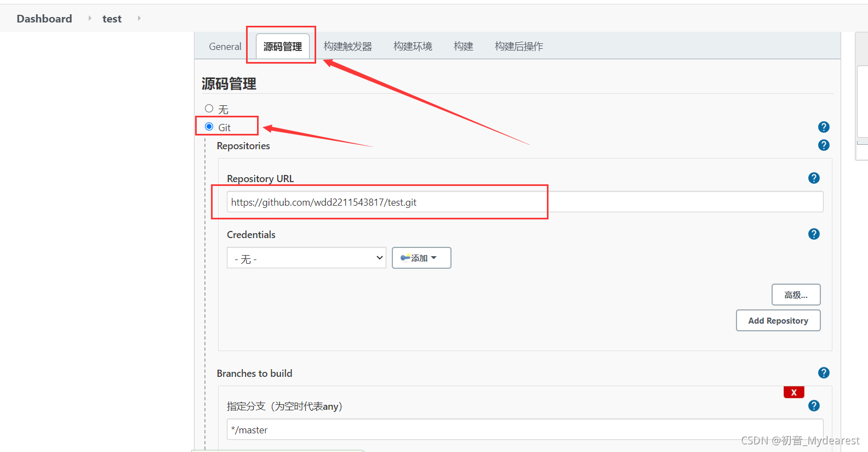Go to Dashboard breadcrumb link
This screenshot has width=868, height=452.
(x=44, y=19)
